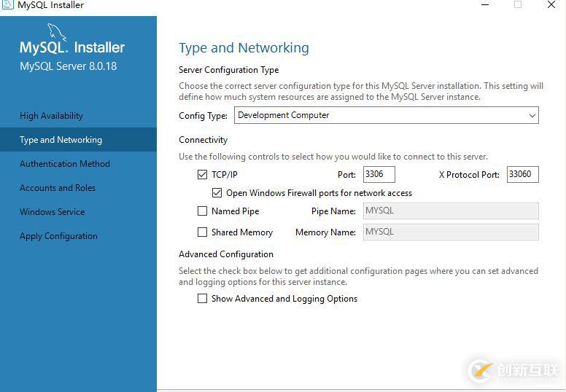Image resolution: width=566 pixels, height=392 pixels.
Task: Enable the Named Pipe checkbox
Action: (x=202, y=211)
